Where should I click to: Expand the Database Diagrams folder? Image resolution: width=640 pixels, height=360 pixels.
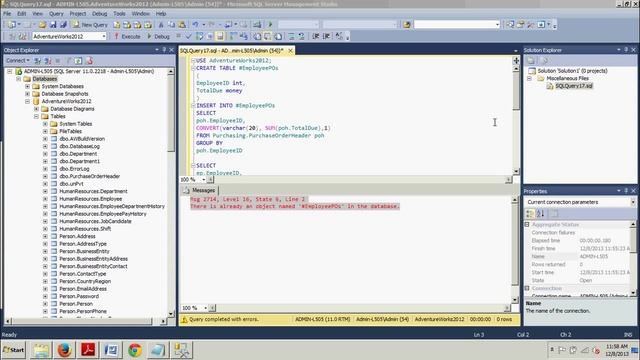click(36, 109)
